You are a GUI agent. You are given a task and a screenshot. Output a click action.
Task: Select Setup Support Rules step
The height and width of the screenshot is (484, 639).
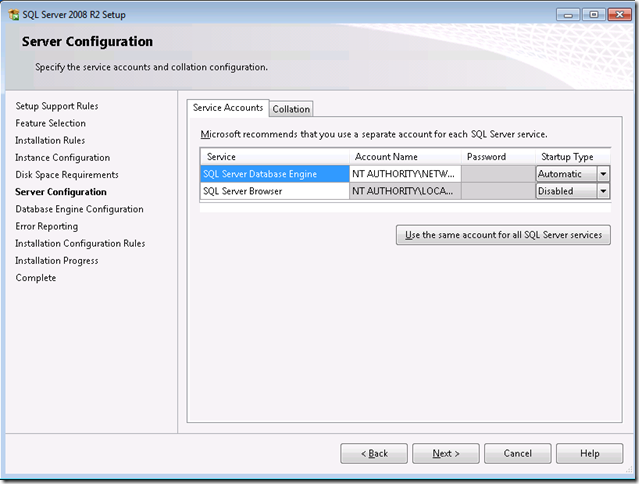pyautogui.click(x=57, y=106)
